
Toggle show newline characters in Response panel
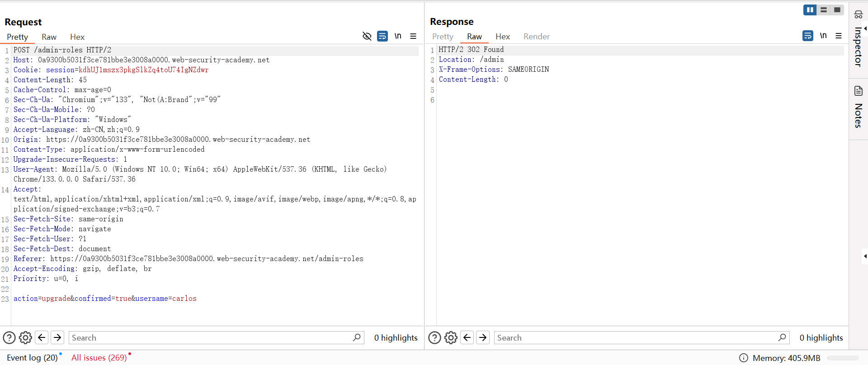(823, 36)
